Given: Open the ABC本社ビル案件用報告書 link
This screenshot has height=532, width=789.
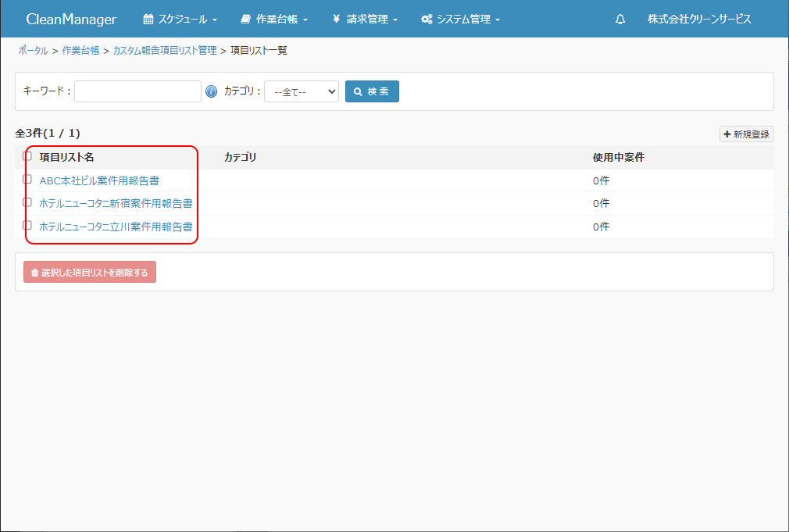Looking at the screenshot, I should click(x=99, y=180).
